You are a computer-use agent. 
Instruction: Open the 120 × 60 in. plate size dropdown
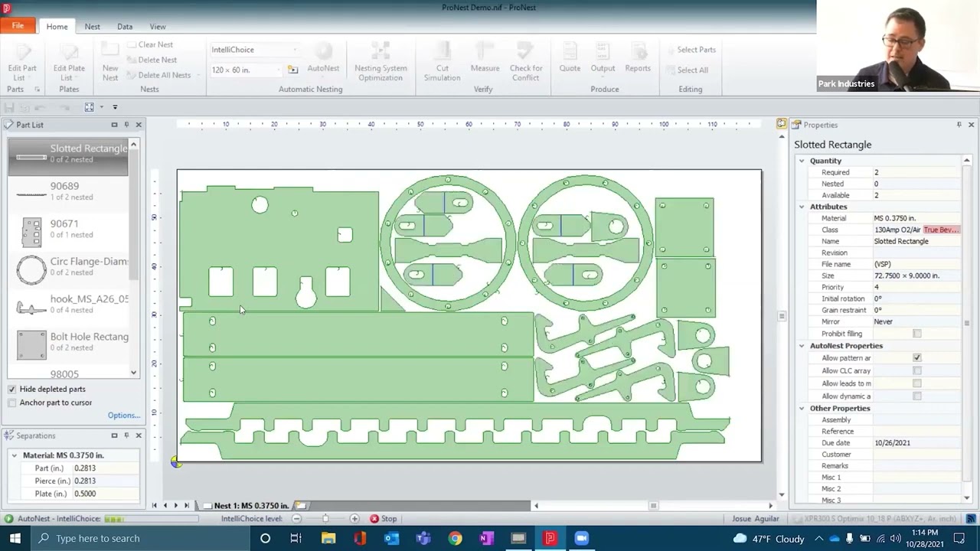click(277, 70)
